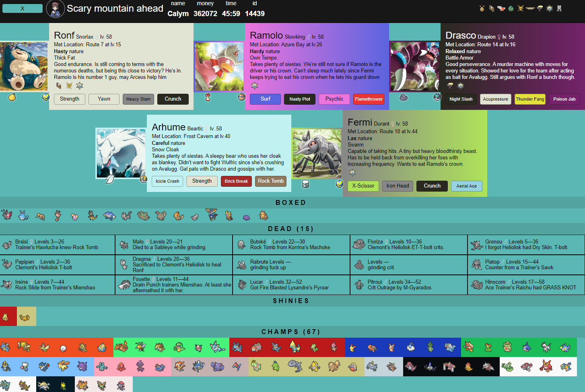Select Drasco's Night Slash move
The height and width of the screenshot is (392, 585).
pyautogui.click(x=461, y=99)
